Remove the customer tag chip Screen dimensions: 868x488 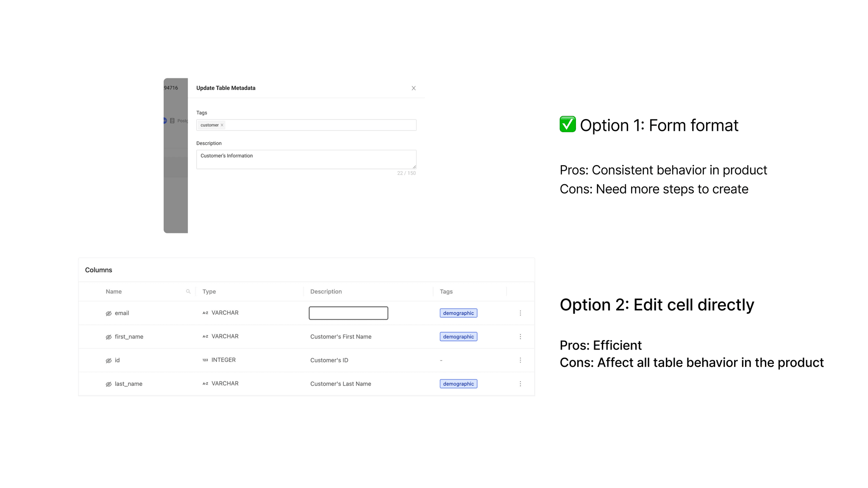[x=222, y=125]
